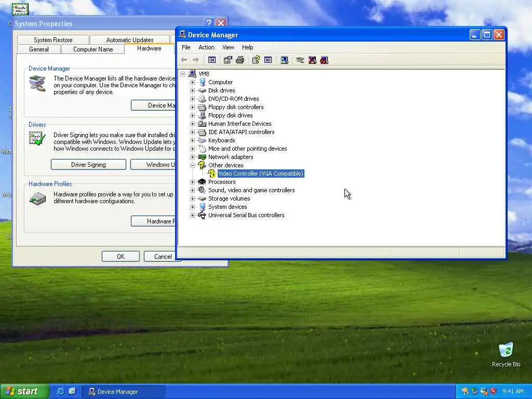Viewport: 532px width, 399px height.
Task: Click the Driver Signing button in System Properties
Action: click(x=88, y=165)
